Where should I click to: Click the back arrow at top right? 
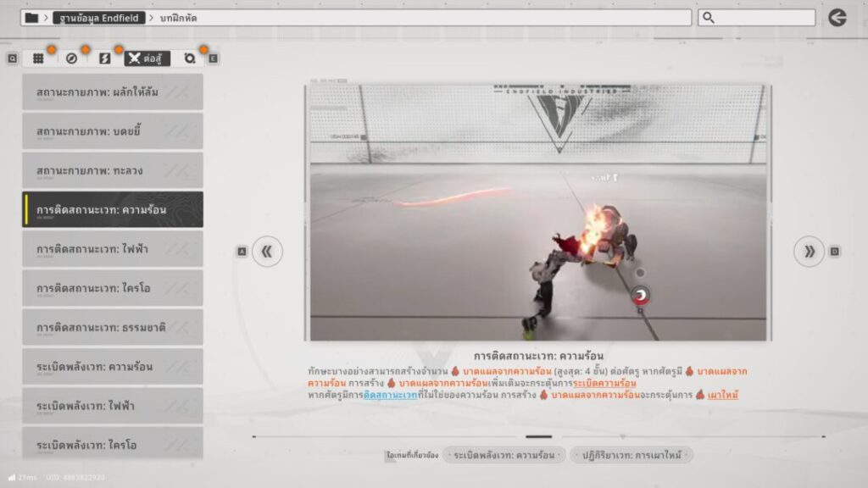click(x=837, y=18)
